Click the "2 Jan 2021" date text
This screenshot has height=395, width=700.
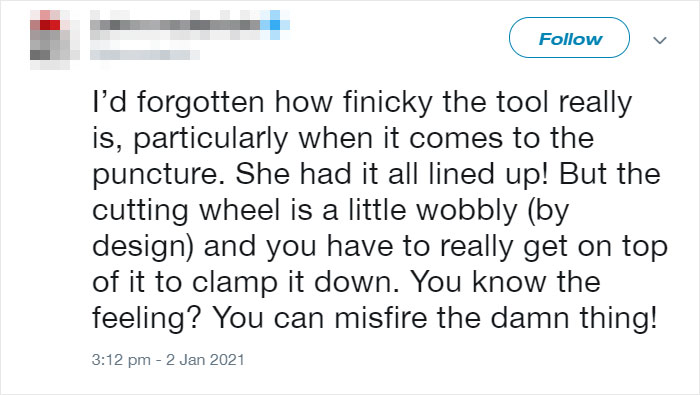click(x=205, y=360)
